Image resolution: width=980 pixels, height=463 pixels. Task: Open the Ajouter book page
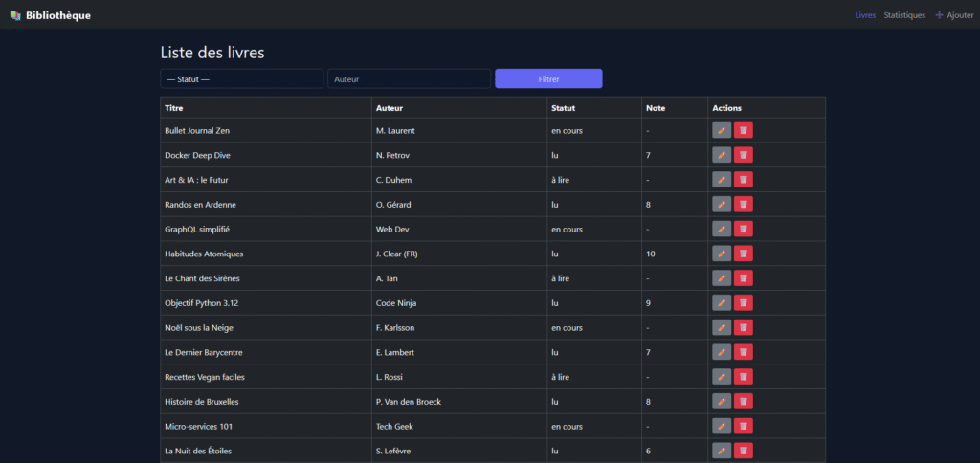pos(954,15)
